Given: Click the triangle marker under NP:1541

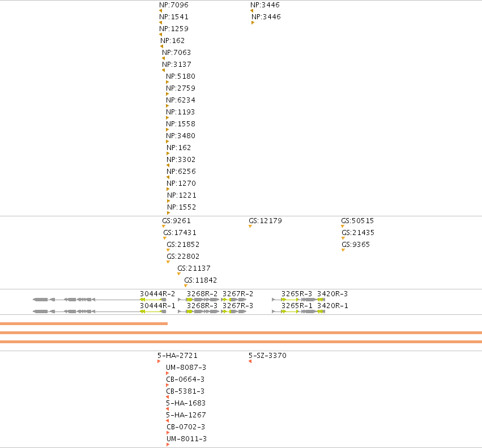Looking at the screenshot, I should click(160, 23).
